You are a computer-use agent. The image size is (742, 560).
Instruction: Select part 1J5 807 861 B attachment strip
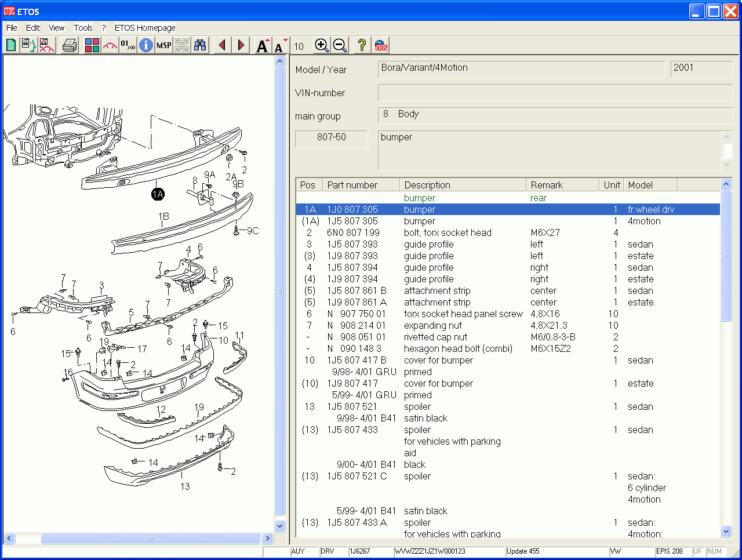click(508, 290)
